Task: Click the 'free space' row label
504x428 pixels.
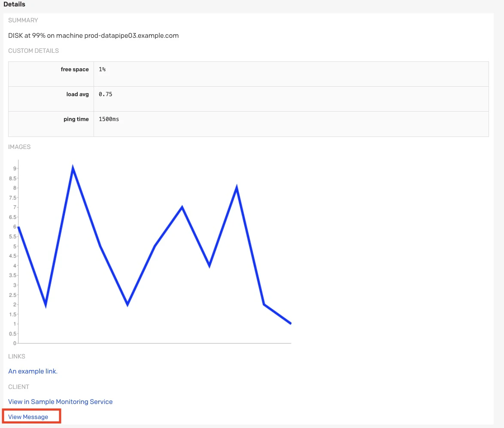Action: pyautogui.click(x=75, y=70)
